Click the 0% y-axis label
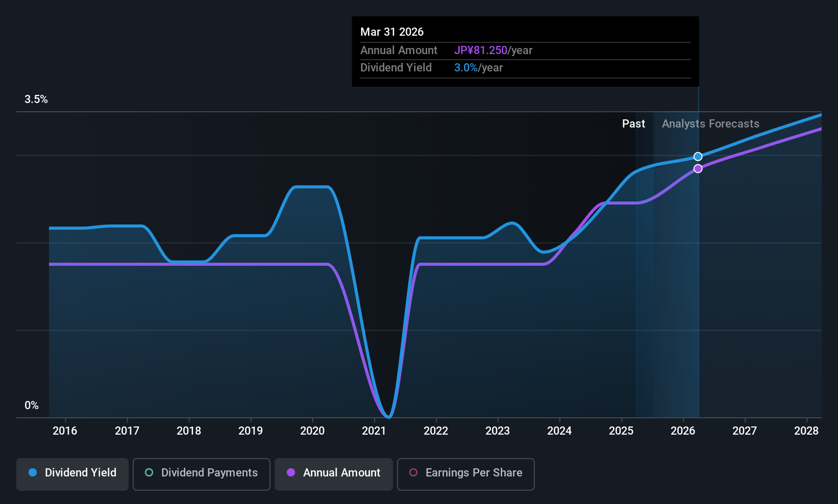838x504 pixels. (32, 406)
